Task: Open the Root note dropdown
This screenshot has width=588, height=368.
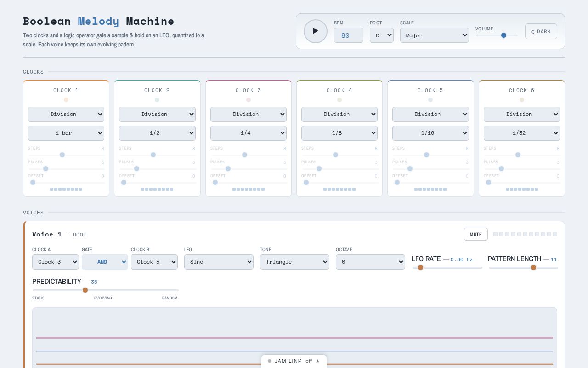Action: [382, 35]
